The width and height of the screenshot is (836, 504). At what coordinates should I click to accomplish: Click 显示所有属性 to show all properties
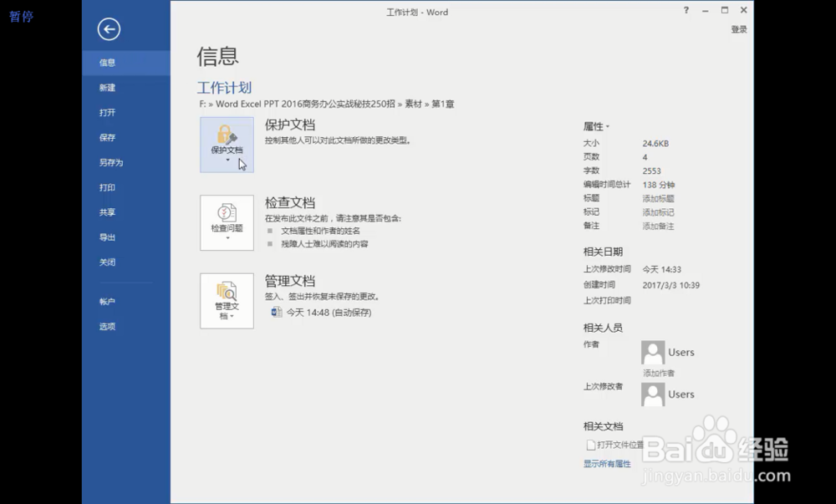click(606, 463)
